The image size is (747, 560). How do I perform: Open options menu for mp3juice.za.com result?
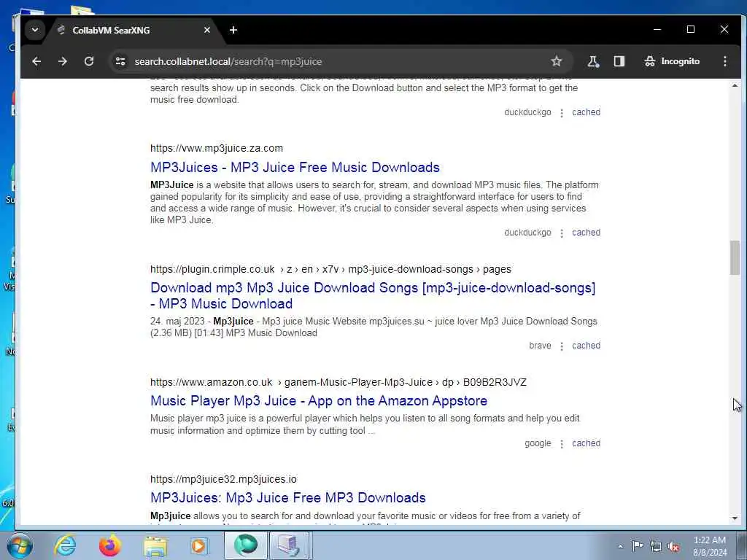click(562, 233)
